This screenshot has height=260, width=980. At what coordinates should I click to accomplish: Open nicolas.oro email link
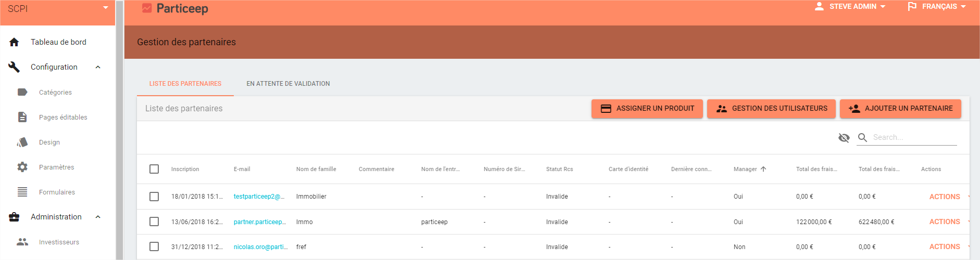260,246
